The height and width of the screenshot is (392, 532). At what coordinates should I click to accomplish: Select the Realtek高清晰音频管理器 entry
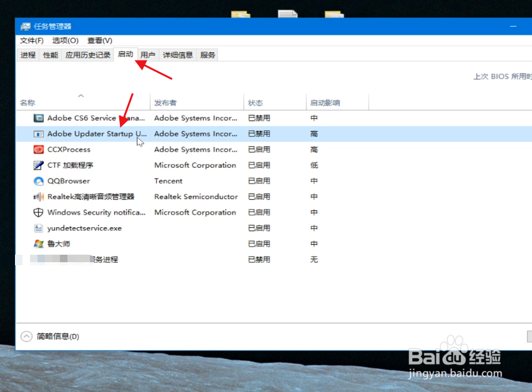click(91, 197)
